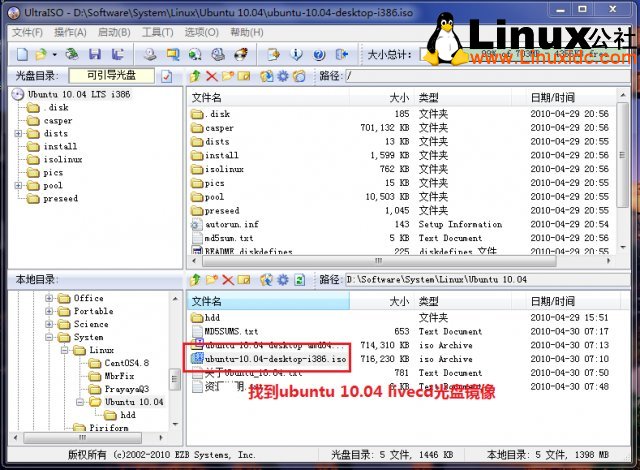
Task: Exit application toolbar icon
Action: [342, 54]
